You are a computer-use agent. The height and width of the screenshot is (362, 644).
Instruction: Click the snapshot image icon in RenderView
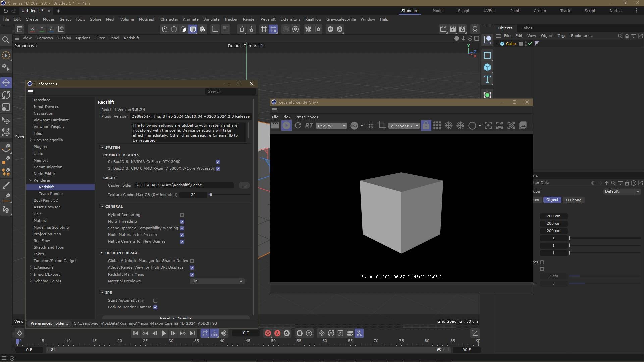click(x=523, y=126)
